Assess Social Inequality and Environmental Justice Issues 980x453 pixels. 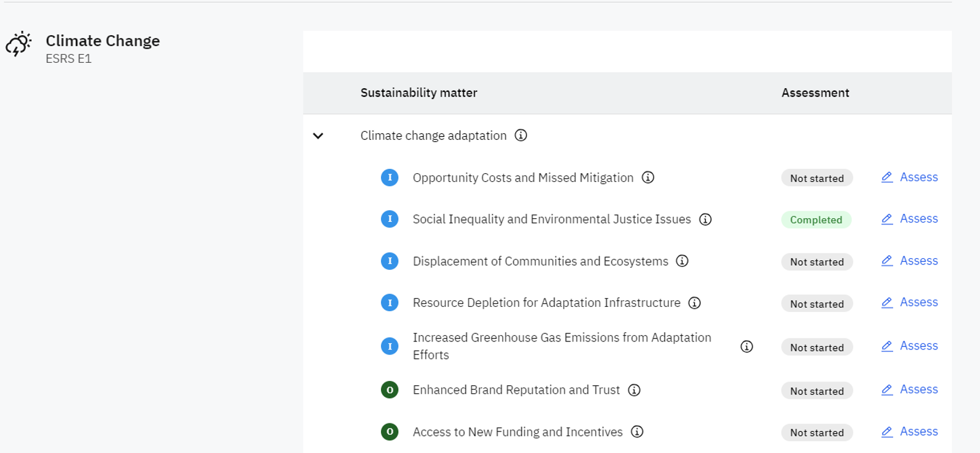point(910,219)
